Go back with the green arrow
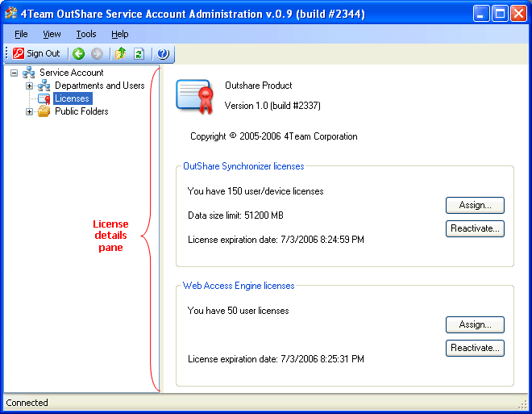Image resolution: width=532 pixels, height=414 pixels. click(x=79, y=53)
